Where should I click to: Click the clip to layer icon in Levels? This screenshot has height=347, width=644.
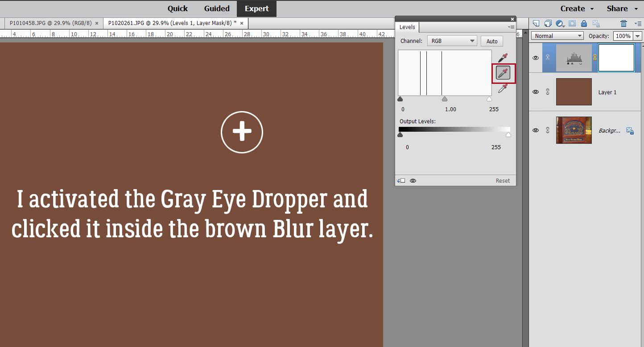point(401,181)
